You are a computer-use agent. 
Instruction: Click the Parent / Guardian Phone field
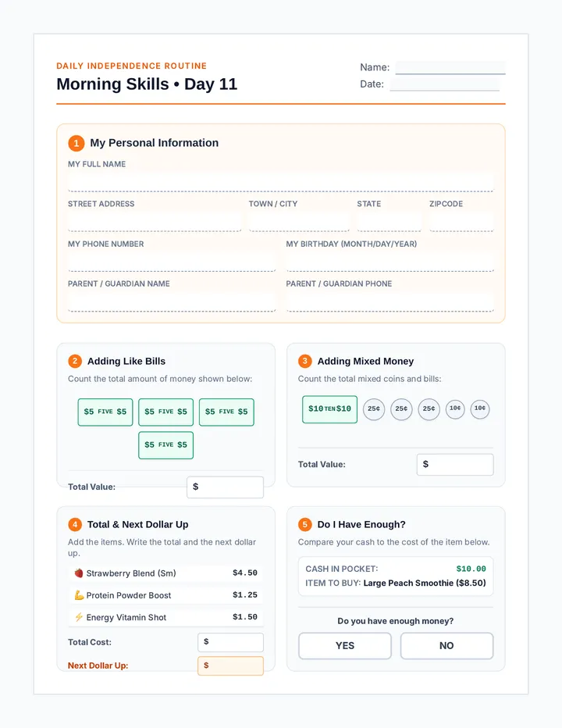389,302
